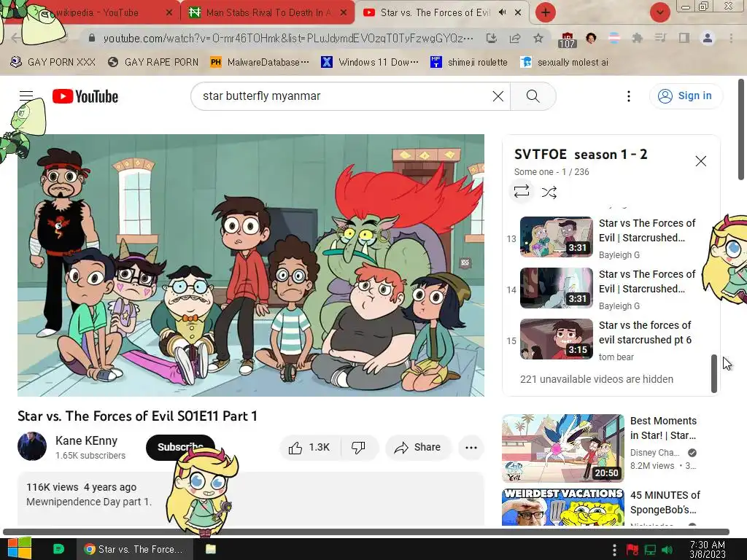Open the shimeji roulette bookmark

point(469,62)
